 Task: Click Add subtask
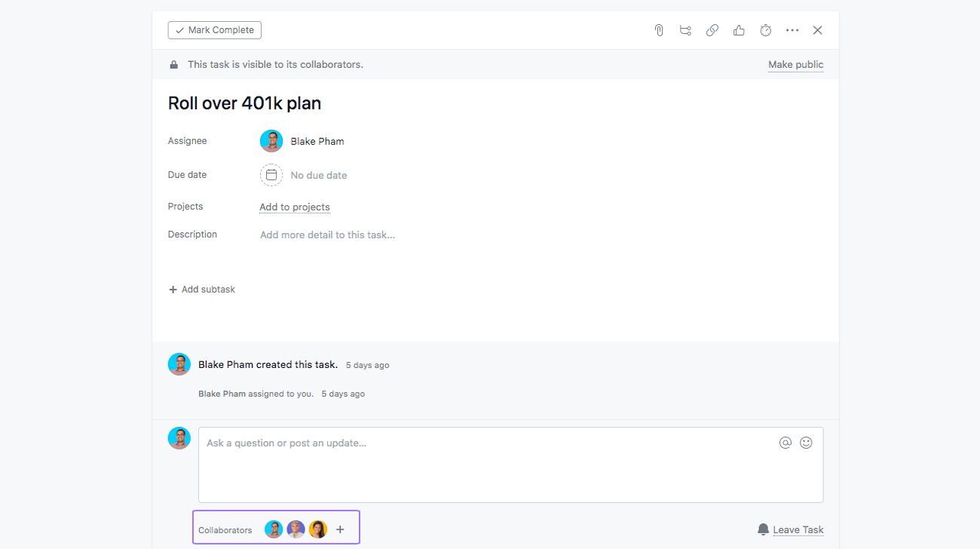click(x=202, y=290)
